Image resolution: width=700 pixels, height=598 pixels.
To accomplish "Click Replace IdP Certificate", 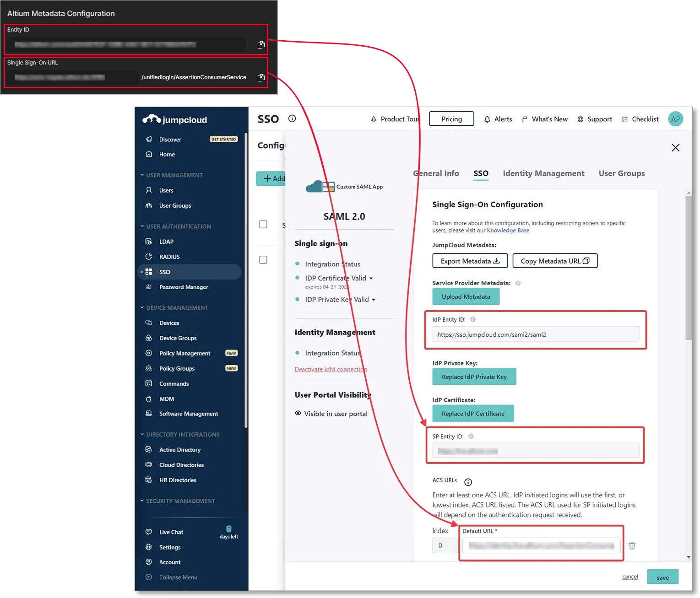I will [x=473, y=414].
